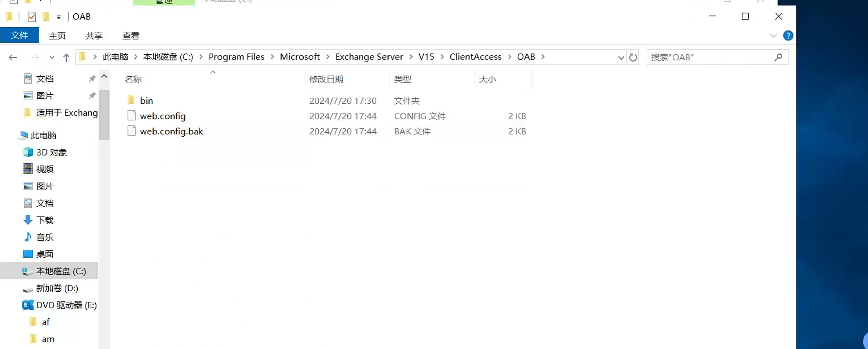Click Program Files in the address breadcrumb

(x=236, y=57)
